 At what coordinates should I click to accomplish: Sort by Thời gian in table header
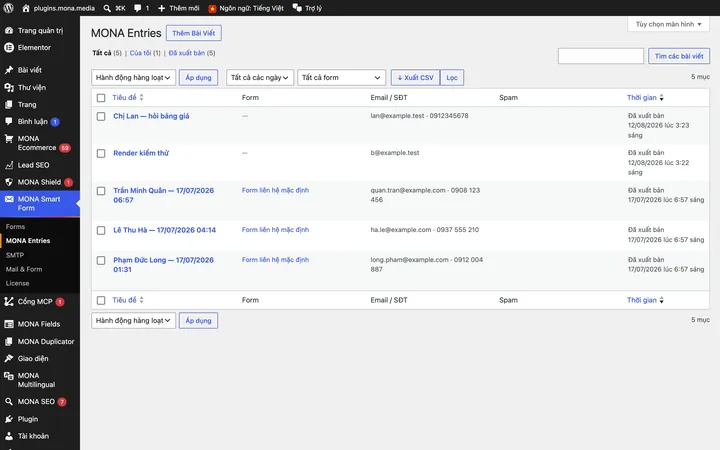645,97
